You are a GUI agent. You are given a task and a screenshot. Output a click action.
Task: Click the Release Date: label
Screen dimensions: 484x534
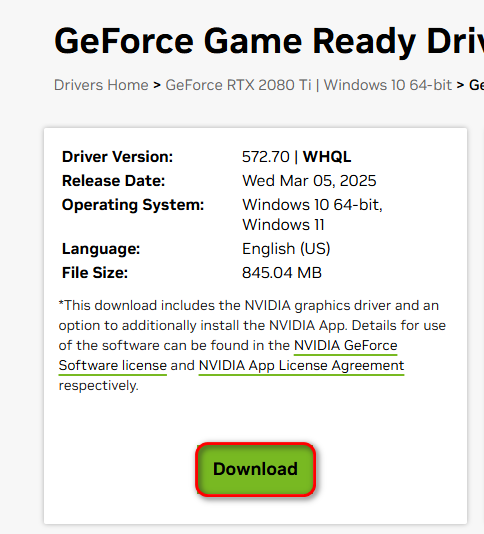[x=113, y=181]
